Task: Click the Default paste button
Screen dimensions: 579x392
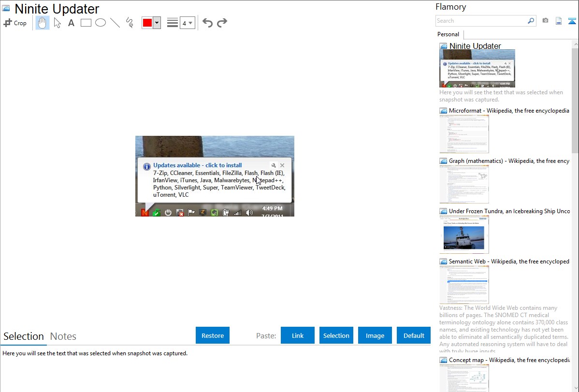Action: coord(414,335)
